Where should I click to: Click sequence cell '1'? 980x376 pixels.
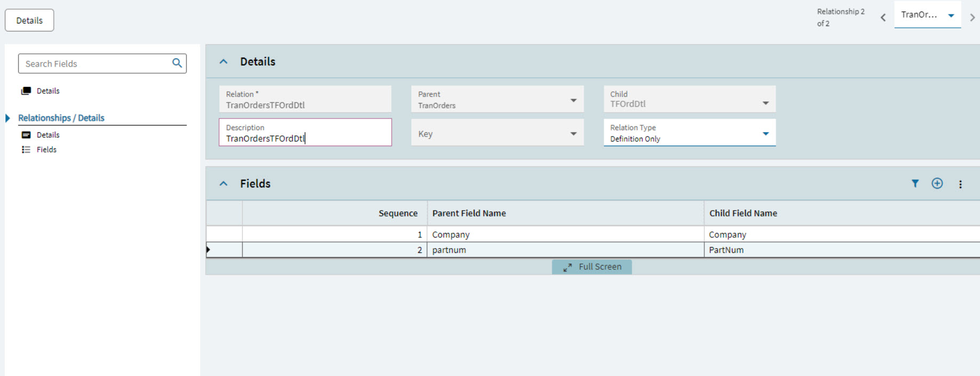pyautogui.click(x=335, y=235)
